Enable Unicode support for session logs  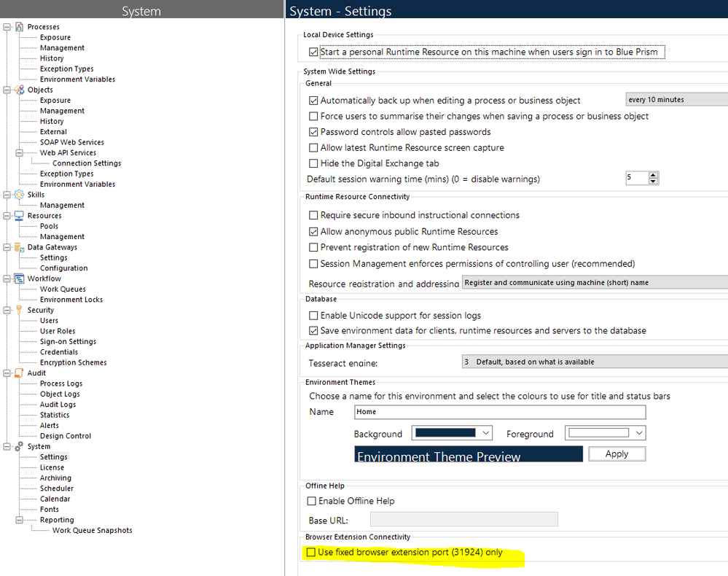coord(313,316)
